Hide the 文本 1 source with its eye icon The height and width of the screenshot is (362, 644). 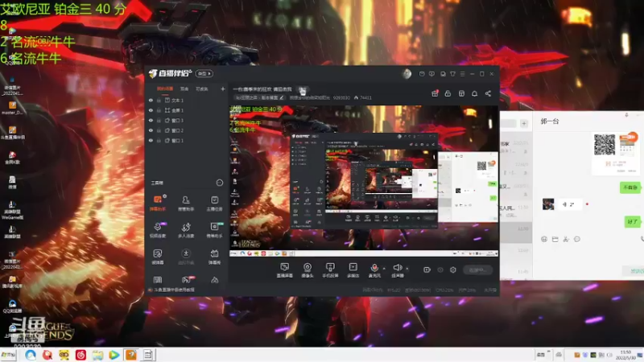coord(151,100)
